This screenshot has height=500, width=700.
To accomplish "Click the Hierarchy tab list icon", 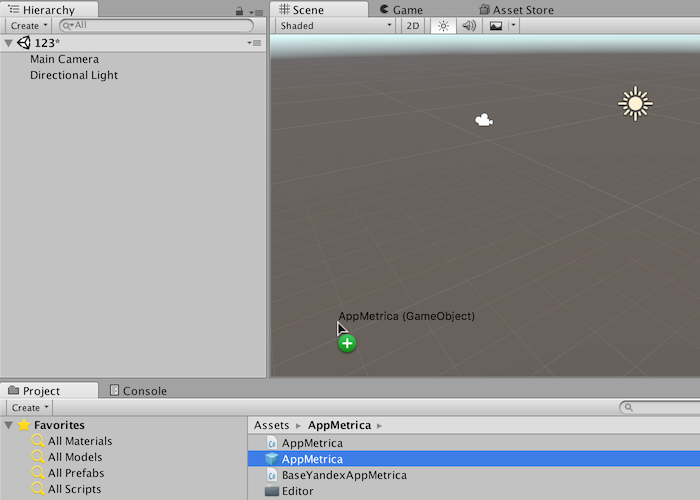I will (x=13, y=9).
